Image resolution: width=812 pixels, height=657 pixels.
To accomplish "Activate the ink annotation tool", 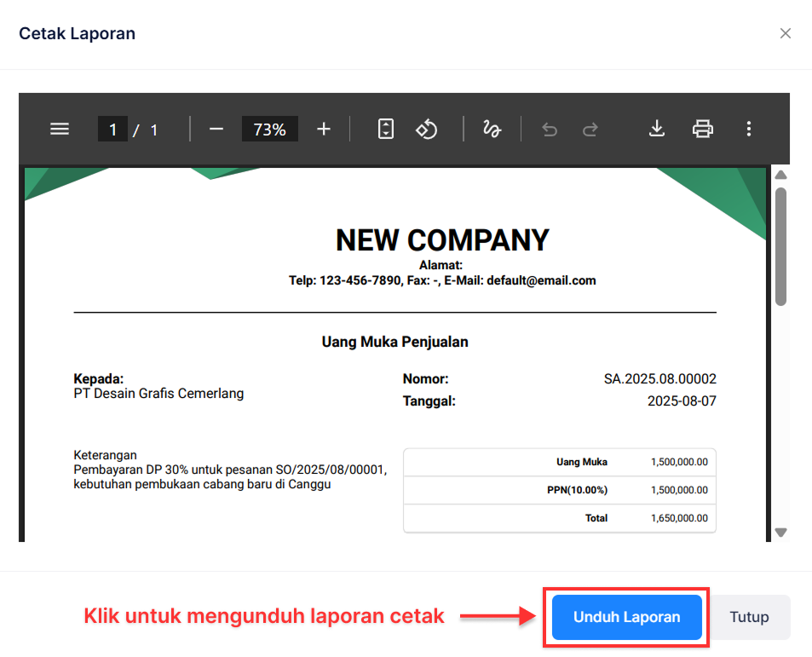I will click(x=492, y=129).
